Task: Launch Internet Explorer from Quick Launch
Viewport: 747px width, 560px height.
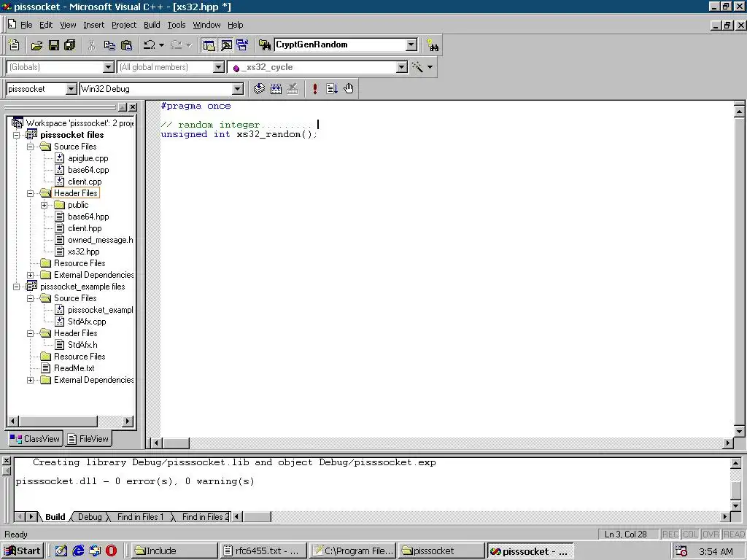Action: pos(78,551)
